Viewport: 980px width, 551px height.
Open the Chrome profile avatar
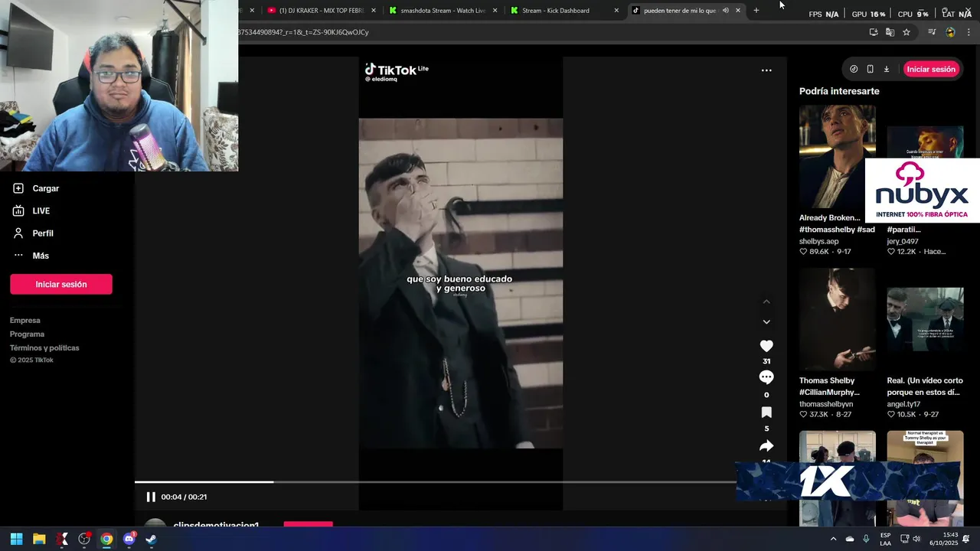click(x=950, y=32)
